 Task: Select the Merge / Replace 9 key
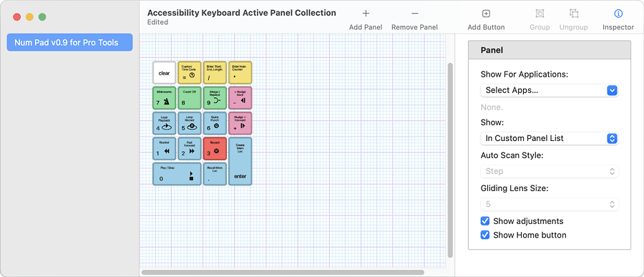coord(215,98)
